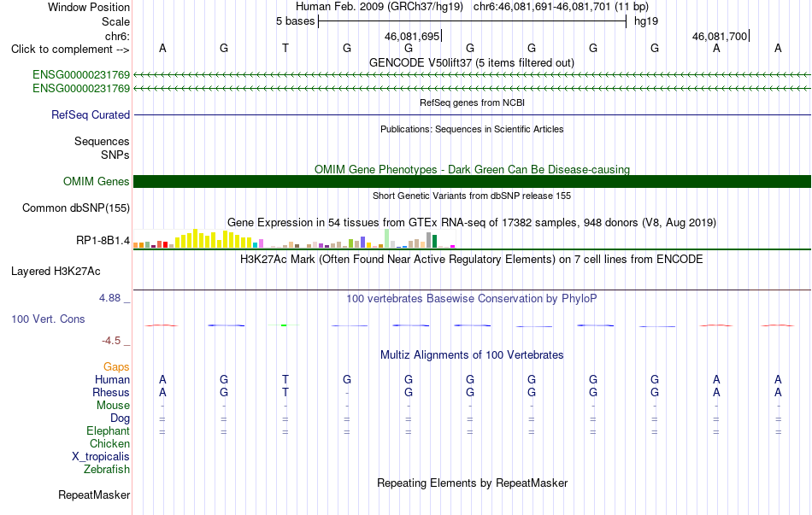Click the 46,081,700 position marker
Screen dimensions: 812x515
[x=720, y=36]
